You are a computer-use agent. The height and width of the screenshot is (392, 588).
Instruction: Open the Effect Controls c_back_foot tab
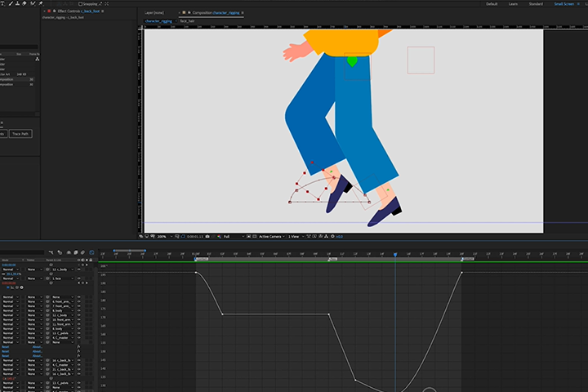point(78,11)
